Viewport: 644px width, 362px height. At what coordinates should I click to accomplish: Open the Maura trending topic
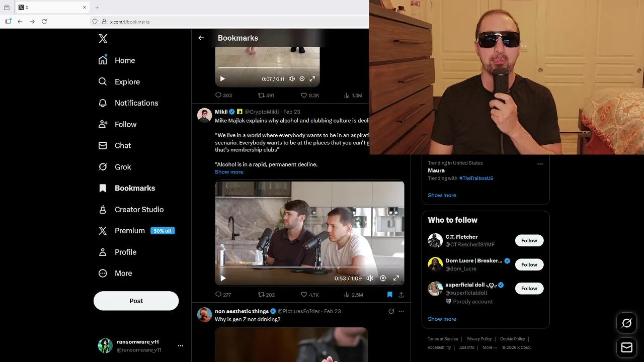(x=436, y=170)
